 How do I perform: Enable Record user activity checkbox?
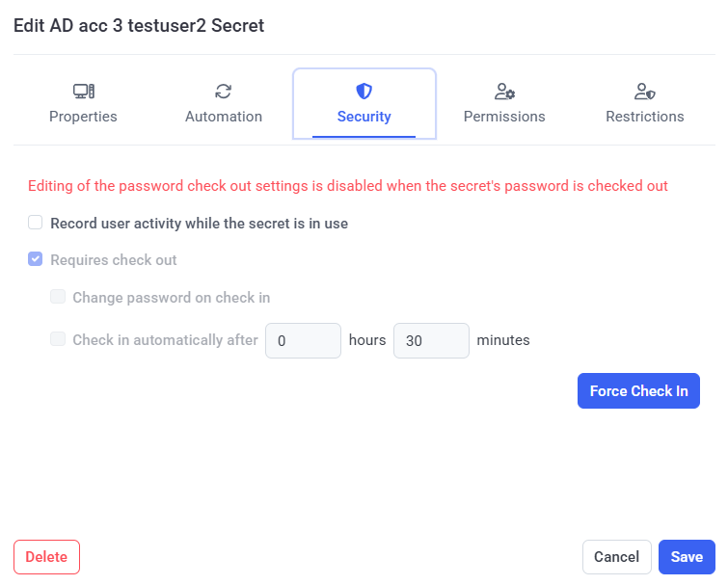(36, 223)
